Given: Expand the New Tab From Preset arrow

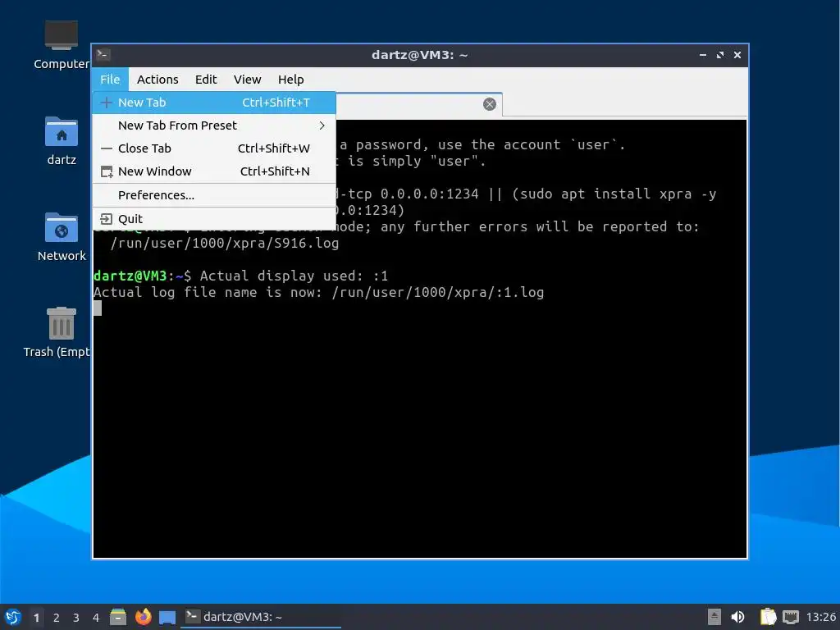Looking at the screenshot, I should (322, 126).
